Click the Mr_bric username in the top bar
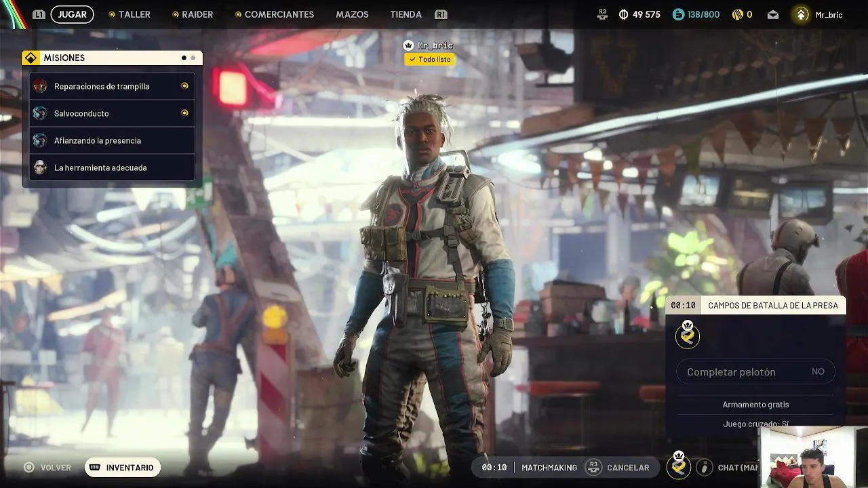Image resolution: width=868 pixels, height=488 pixels. point(829,14)
